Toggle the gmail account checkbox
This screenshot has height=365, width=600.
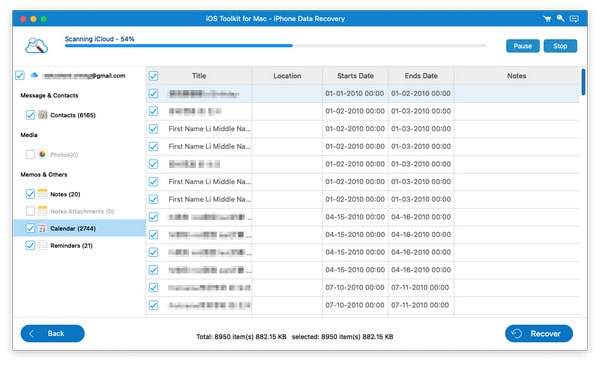(x=20, y=75)
